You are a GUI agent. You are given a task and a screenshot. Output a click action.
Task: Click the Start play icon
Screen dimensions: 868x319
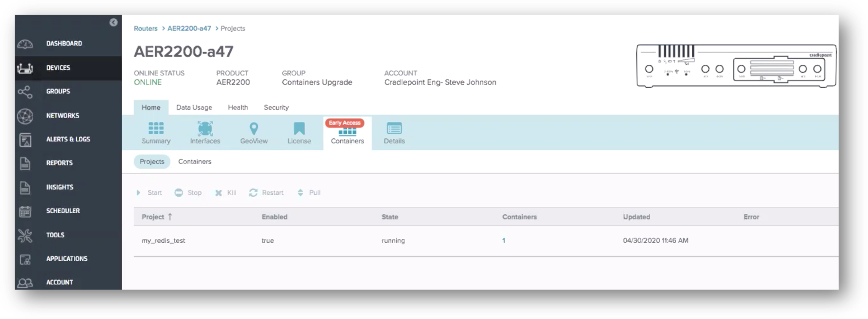(x=138, y=193)
